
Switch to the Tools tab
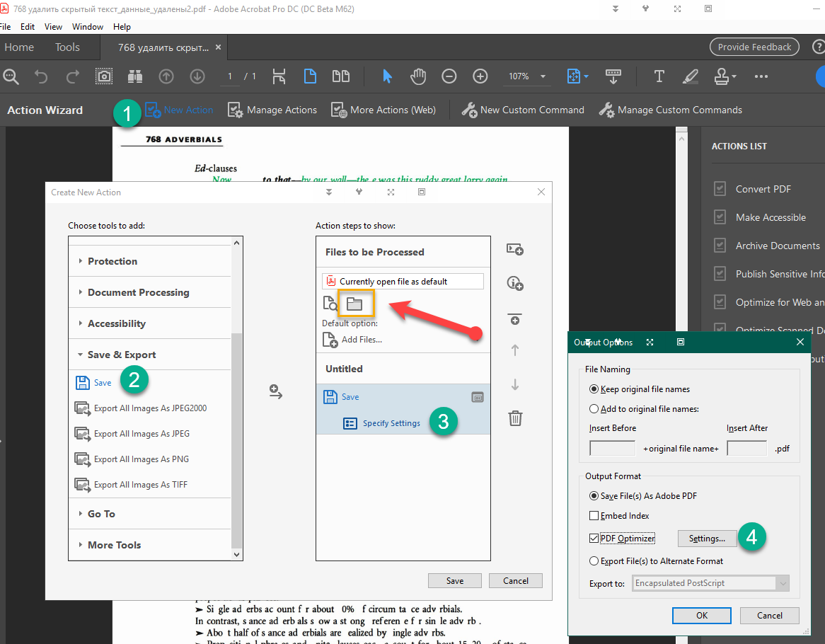pos(67,47)
